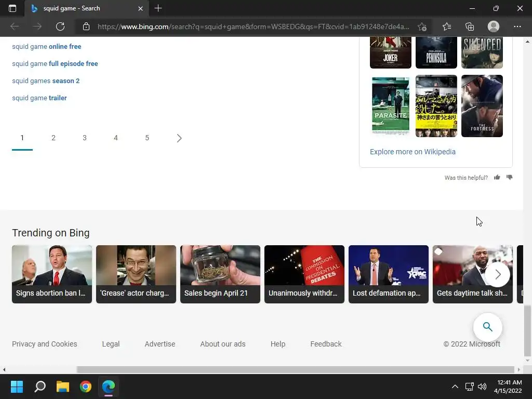Open 'Lost defamation ap...' trending card
Screen dimensions: 532x399
pos(389,274)
